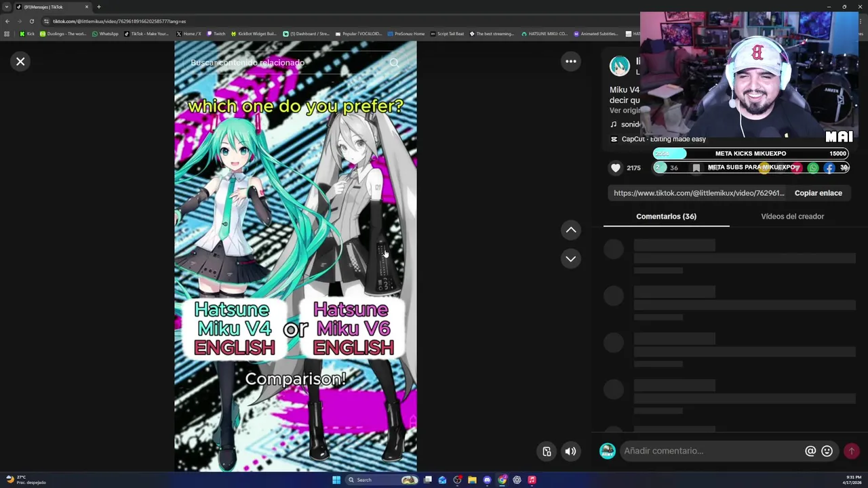Close the TikTok video viewer
The width and height of the screenshot is (868, 488).
coord(20,62)
